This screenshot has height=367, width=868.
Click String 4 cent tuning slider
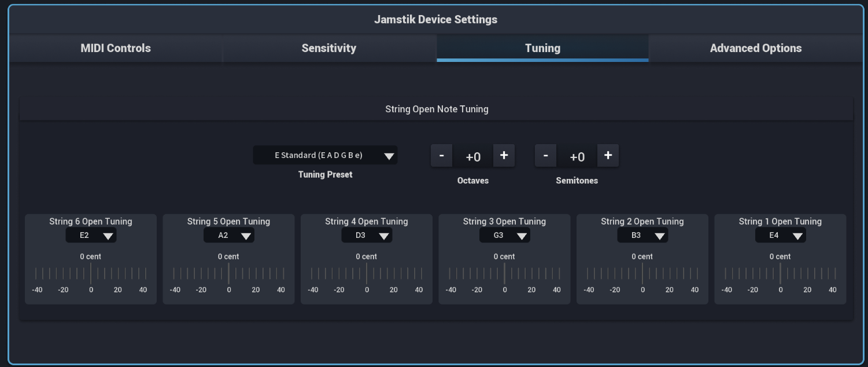tap(367, 274)
